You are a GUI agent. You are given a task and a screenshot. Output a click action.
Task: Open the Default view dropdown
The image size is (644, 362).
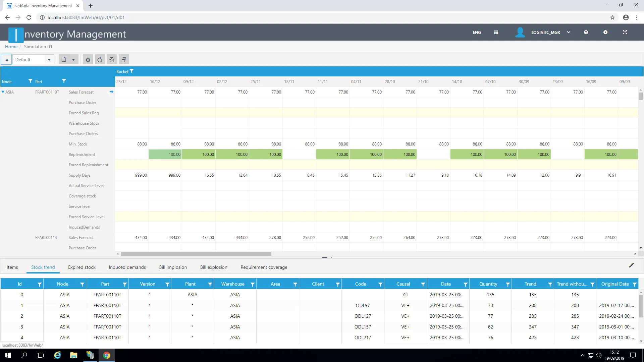tap(49, 59)
